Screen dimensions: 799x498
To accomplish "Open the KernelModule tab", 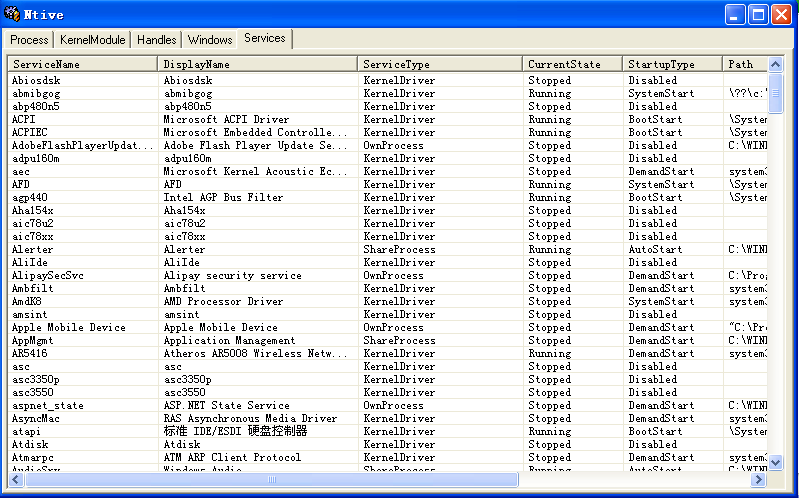I will 92,40.
